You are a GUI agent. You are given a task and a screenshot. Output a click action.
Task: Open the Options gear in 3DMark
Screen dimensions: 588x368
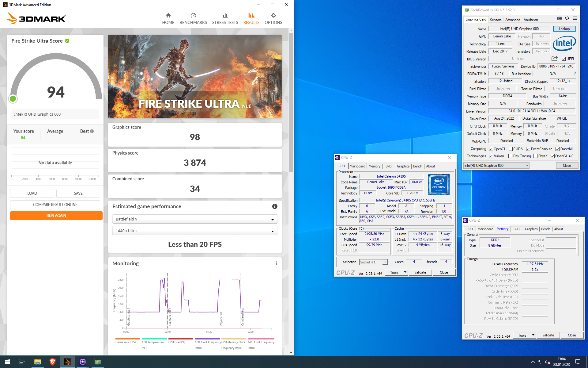pos(273,19)
